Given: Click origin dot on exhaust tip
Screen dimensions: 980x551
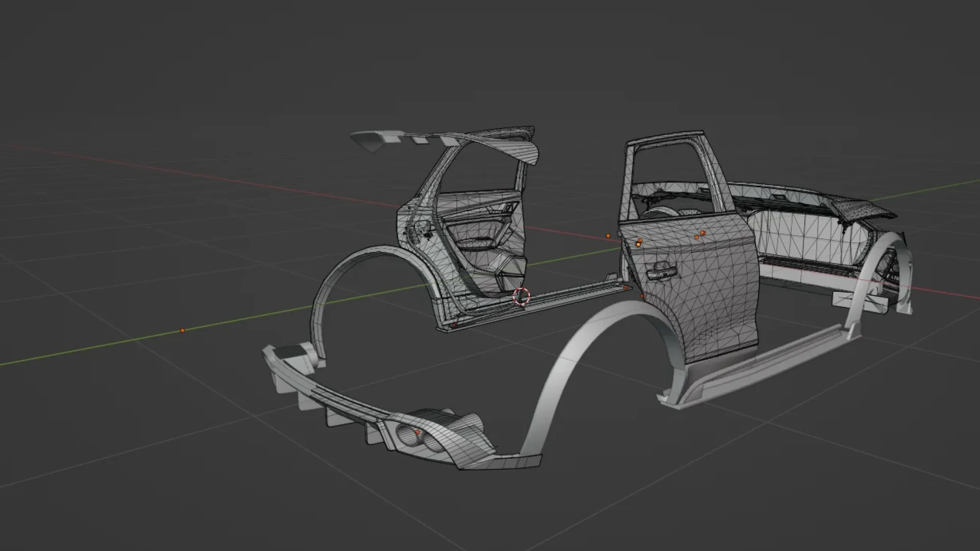Looking at the screenshot, I should tap(418, 432).
